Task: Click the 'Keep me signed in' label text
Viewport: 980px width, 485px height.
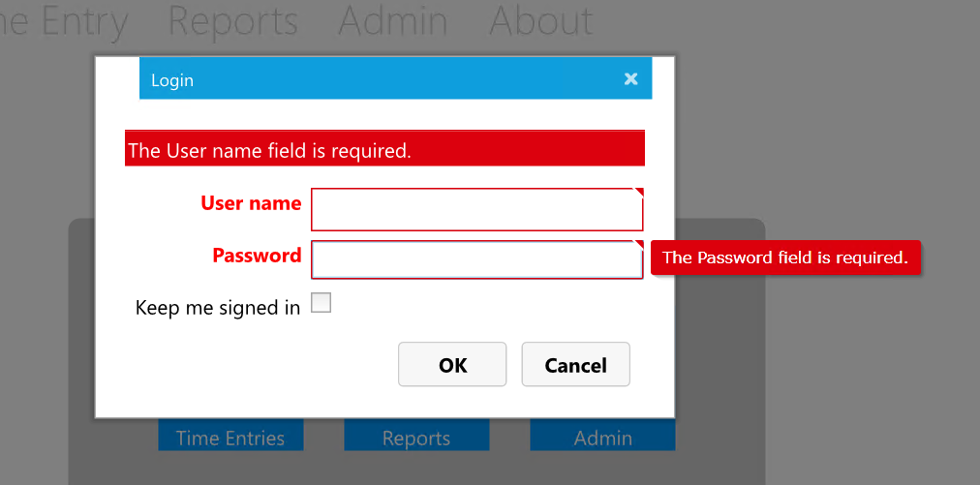Action: coord(218,308)
